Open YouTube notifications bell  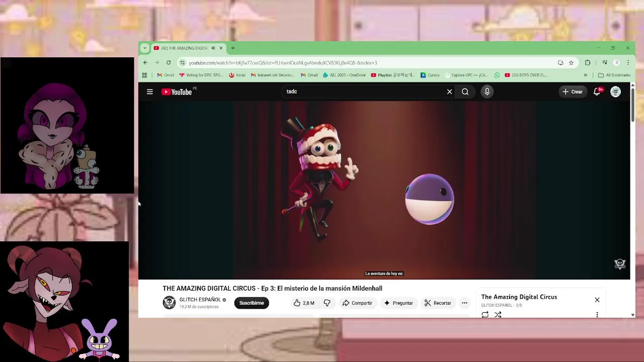tap(597, 92)
